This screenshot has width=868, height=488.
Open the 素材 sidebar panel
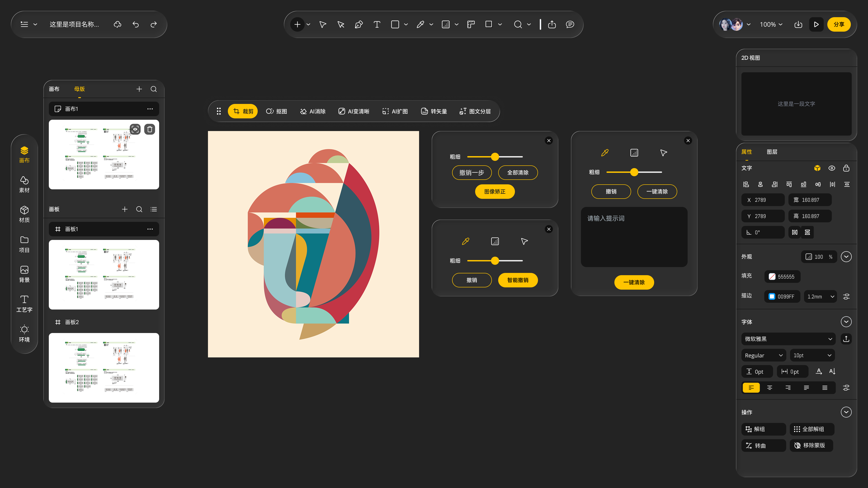click(24, 184)
